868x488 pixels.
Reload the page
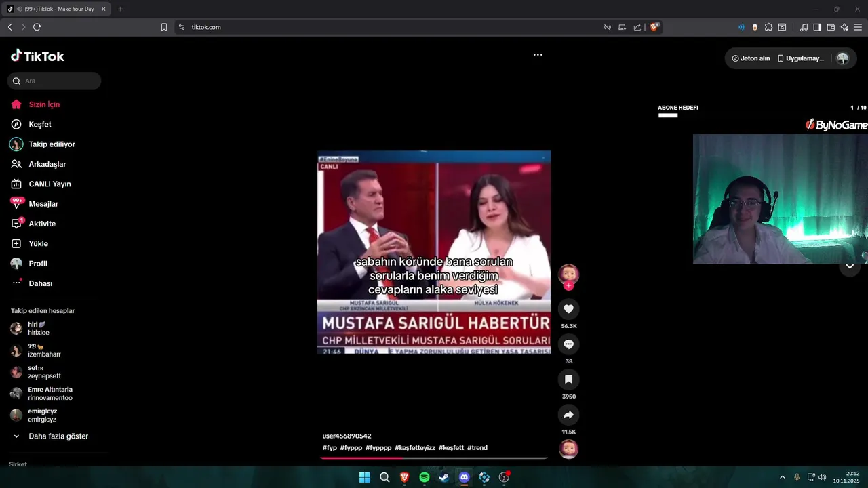[x=37, y=27]
